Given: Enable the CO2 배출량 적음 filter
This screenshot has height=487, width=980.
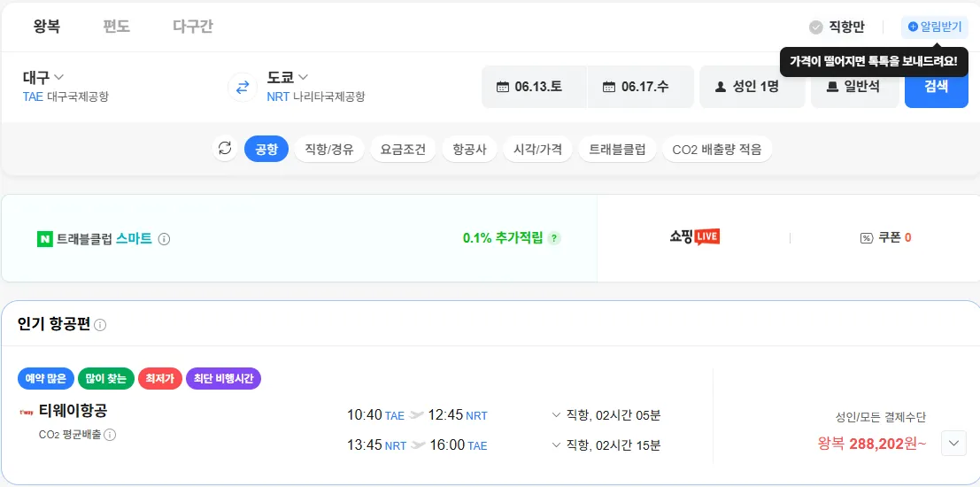Looking at the screenshot, I should coord(716,150).
